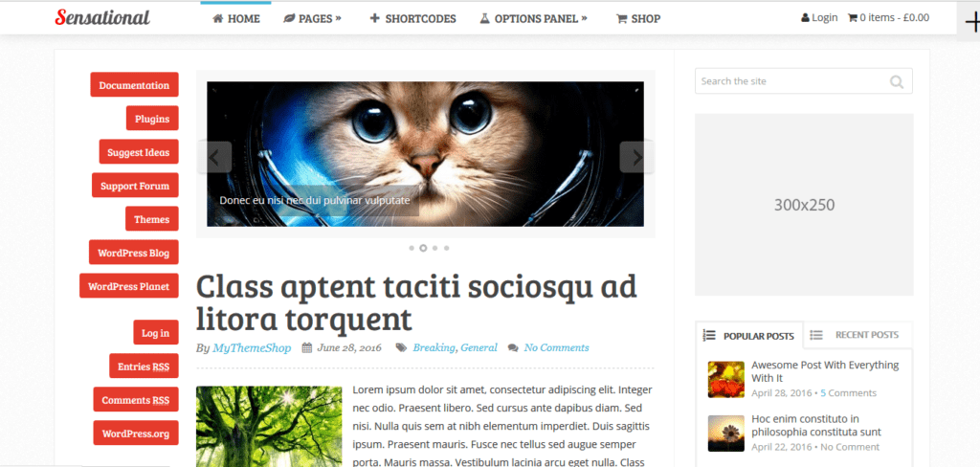980x467 pixels.
Task: Click the house icon beside HOME
Action: click(218, 19)
